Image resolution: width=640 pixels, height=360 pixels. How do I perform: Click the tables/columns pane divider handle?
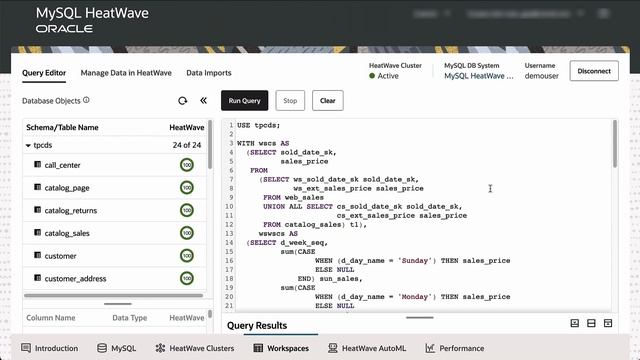(x=118, y=304)
